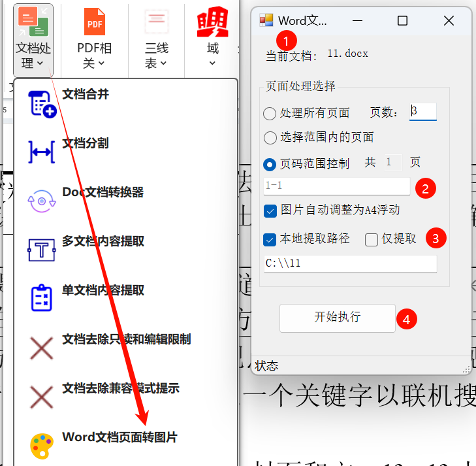Screen dimensions: 476x466
Task: Expand the 文档处理 dropdown arrow
Action: pos(40,63)
